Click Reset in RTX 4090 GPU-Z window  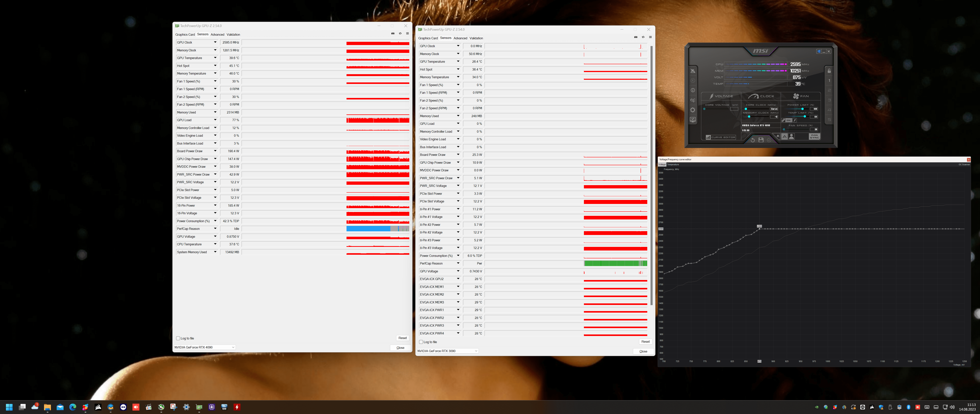[x=402, y=338]
